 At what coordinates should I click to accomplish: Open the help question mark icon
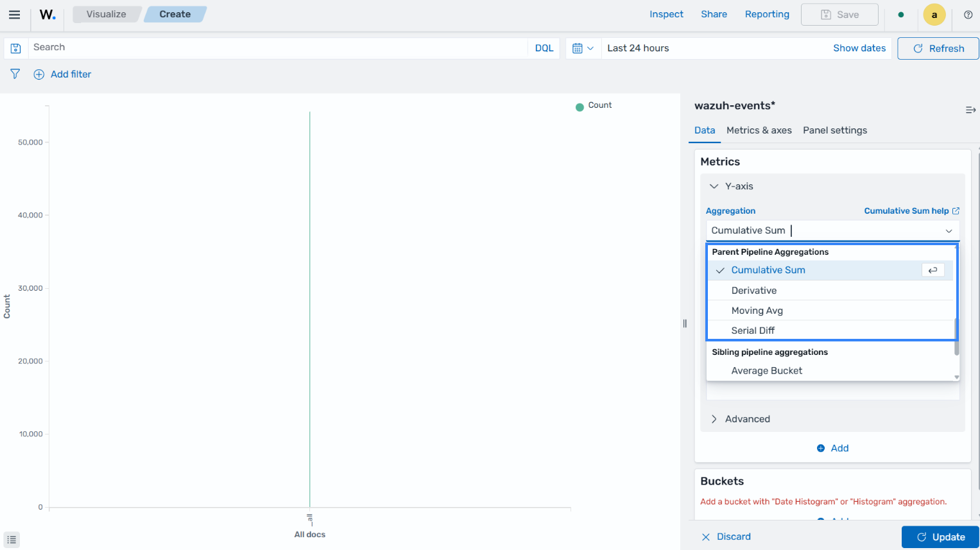tap(968, 15)
